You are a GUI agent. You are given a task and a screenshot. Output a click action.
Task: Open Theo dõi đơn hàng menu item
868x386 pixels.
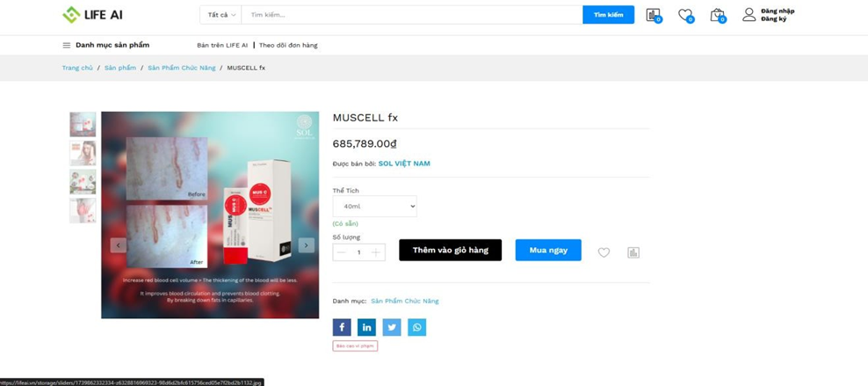click(x=288, y=45)
